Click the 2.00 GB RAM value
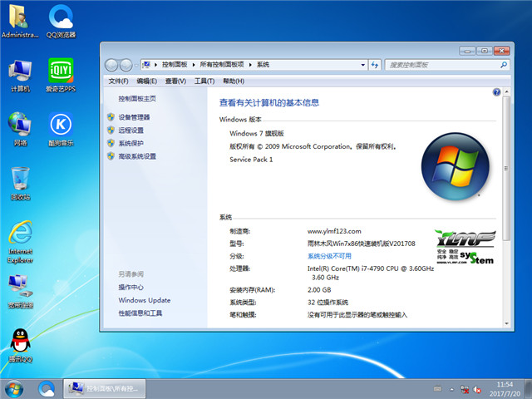The height and width of the screenshot is (399, 532). click(319, 290)
